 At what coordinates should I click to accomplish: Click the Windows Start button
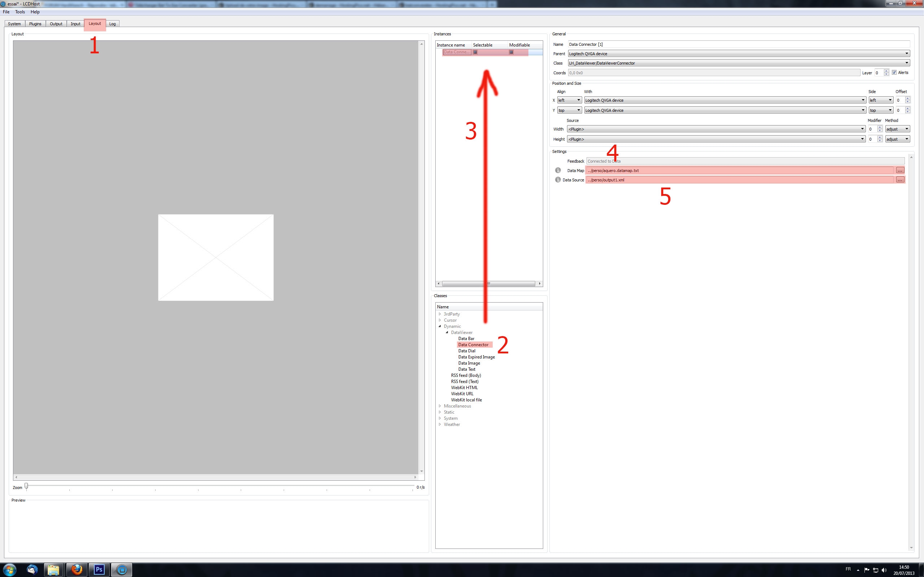(9, 570)
